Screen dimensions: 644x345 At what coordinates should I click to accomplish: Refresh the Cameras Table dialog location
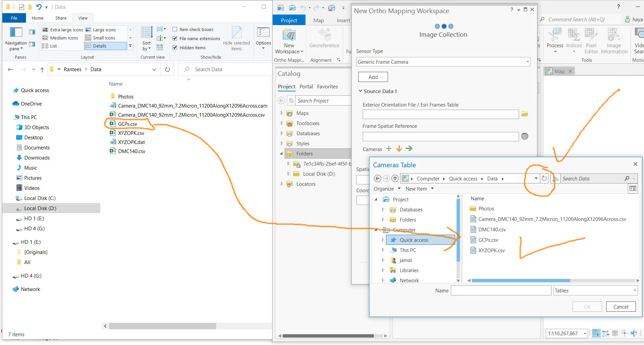point(544,178)
